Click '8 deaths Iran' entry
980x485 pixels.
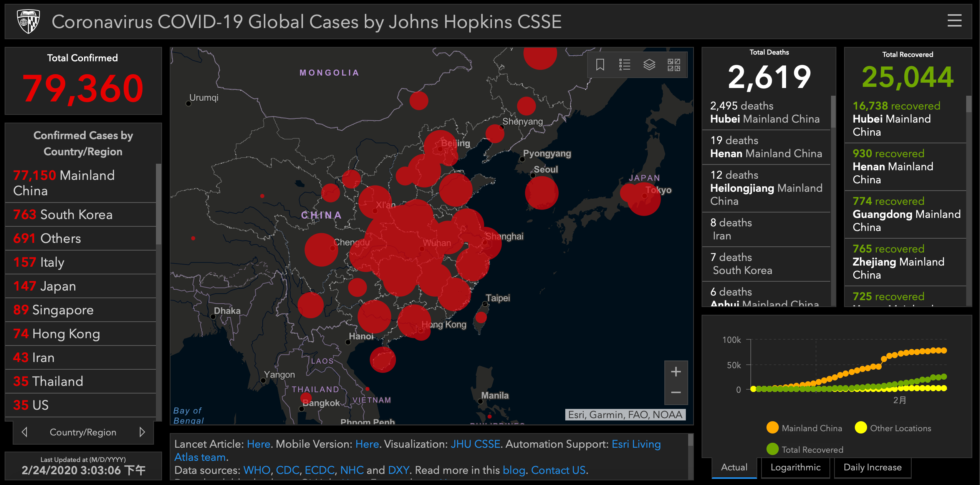pyautogui.click(x=766, y=229)
